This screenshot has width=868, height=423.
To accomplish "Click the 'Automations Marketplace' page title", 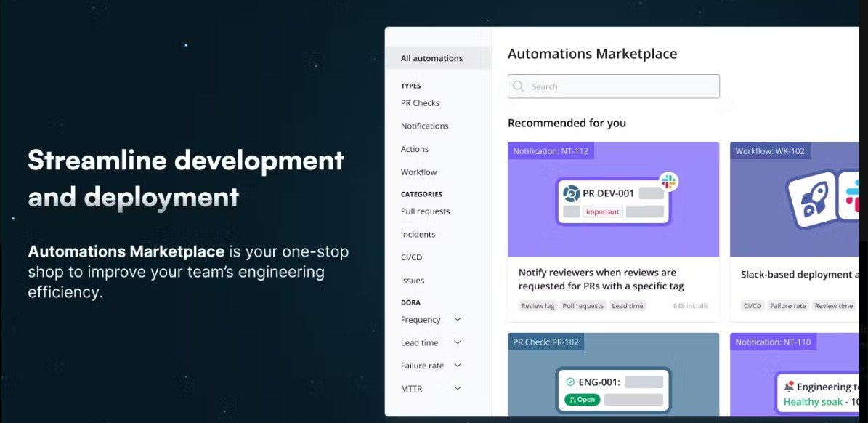I will pyautogui.click(x=592, y=54).
